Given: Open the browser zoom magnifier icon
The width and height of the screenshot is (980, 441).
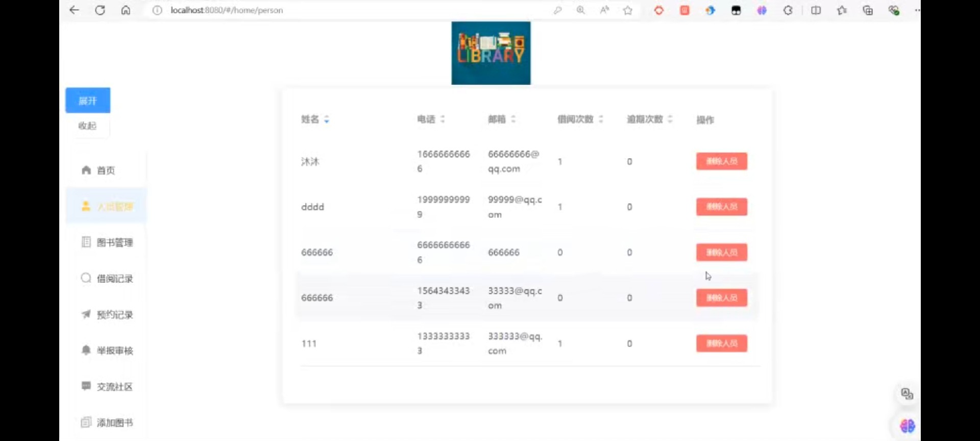Looking at the screenshot, I should point(581,10).
